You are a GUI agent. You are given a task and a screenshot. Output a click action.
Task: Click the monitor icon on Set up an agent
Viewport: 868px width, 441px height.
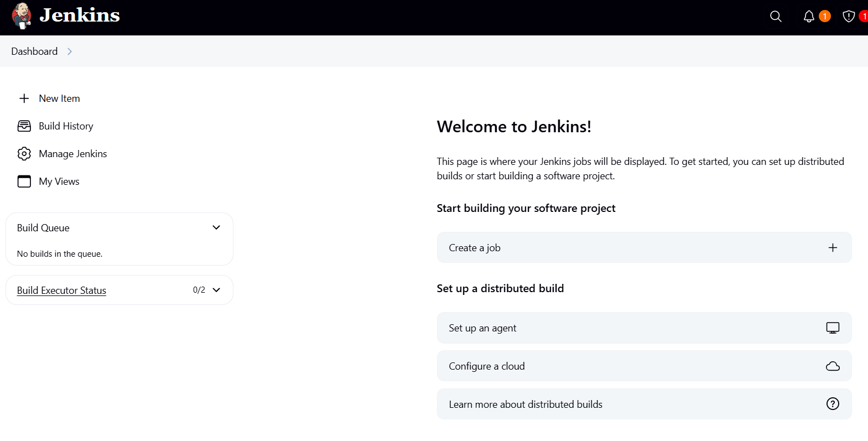point(833,328)
